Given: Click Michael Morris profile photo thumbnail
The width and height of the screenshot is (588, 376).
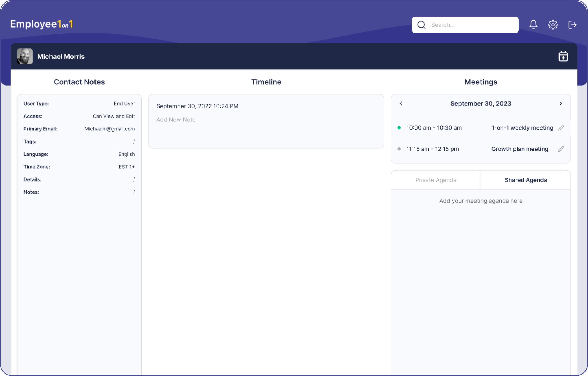Looking at the screenshot, I should coord(25,56).
